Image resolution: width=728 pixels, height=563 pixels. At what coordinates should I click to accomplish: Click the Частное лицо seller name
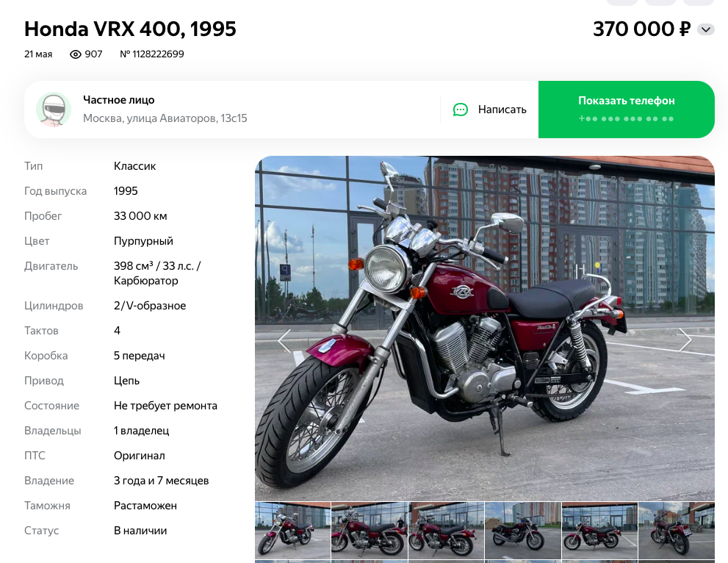click(119, 100)
